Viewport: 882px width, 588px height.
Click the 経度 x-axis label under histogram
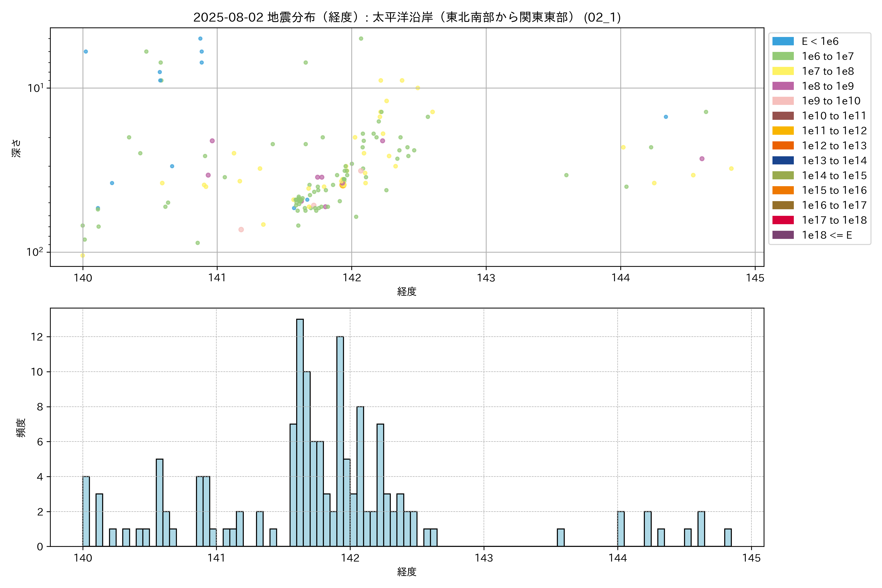pyautogui.click(x=407, y=572)
